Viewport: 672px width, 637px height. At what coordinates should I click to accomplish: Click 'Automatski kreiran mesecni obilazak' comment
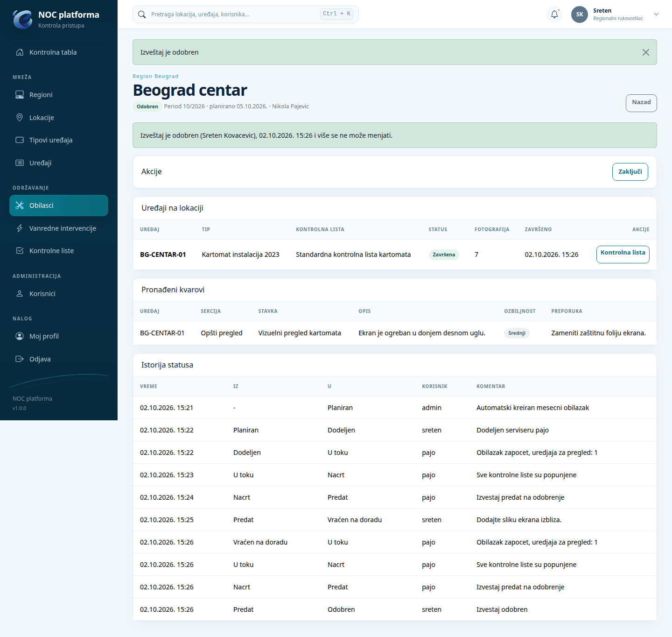pos(532,408)
